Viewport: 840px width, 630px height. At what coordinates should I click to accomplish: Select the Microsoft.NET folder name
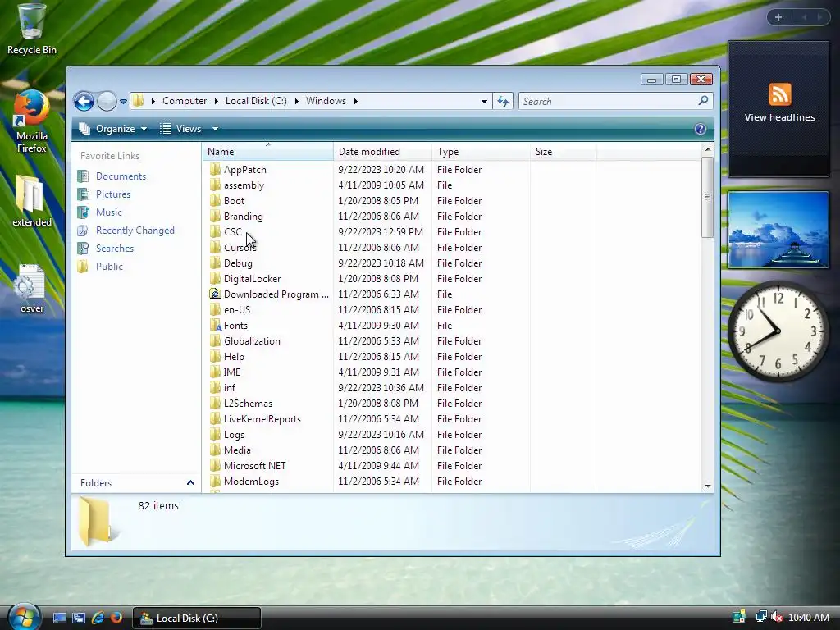point(254,466)
